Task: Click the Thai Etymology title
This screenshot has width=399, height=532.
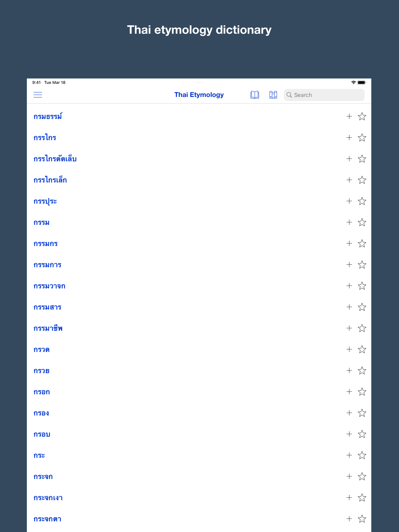Action: (199, 95)
